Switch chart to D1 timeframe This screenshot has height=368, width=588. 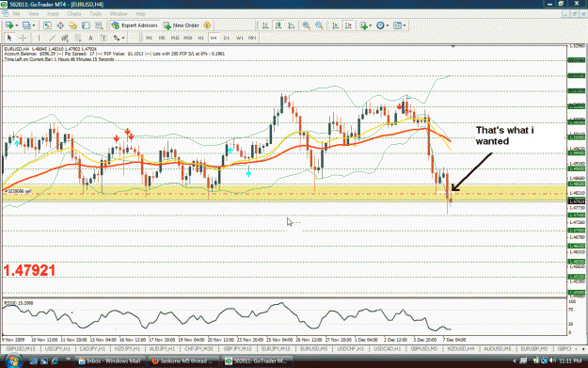point(226,38)
